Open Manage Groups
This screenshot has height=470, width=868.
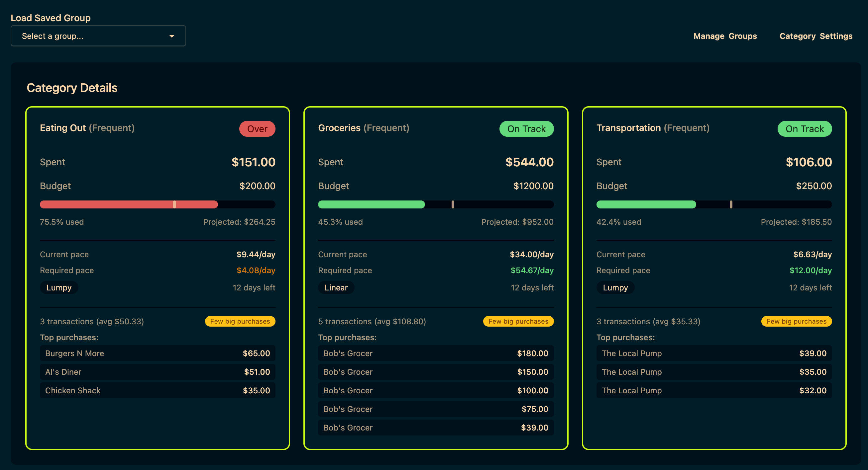(725, 36)
